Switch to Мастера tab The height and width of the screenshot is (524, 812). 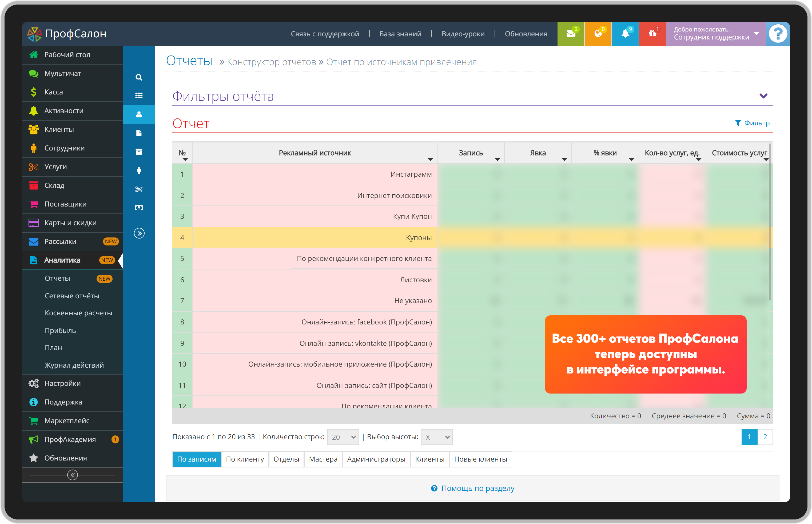[x=323, y=459]
